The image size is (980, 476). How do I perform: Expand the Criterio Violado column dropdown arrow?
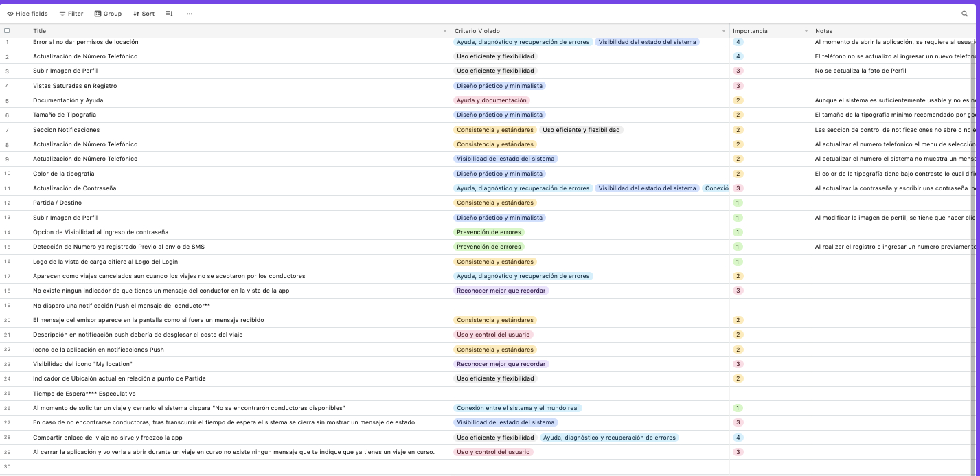point(724,32)
